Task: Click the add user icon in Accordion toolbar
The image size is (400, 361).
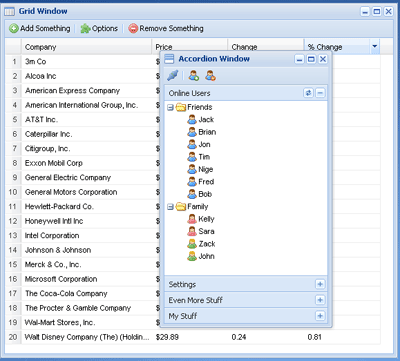Action: tap(194, 76)
